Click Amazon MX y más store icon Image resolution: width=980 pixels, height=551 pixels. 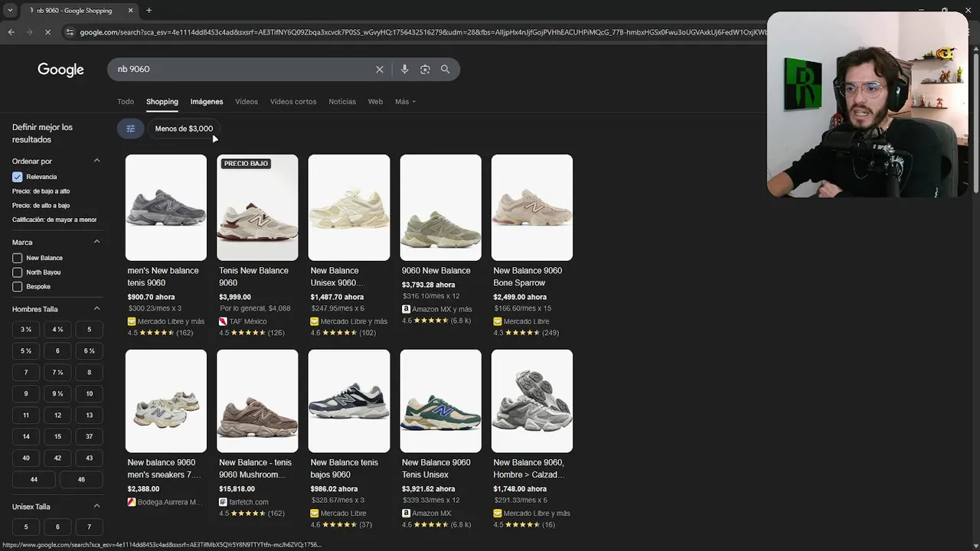406,309
